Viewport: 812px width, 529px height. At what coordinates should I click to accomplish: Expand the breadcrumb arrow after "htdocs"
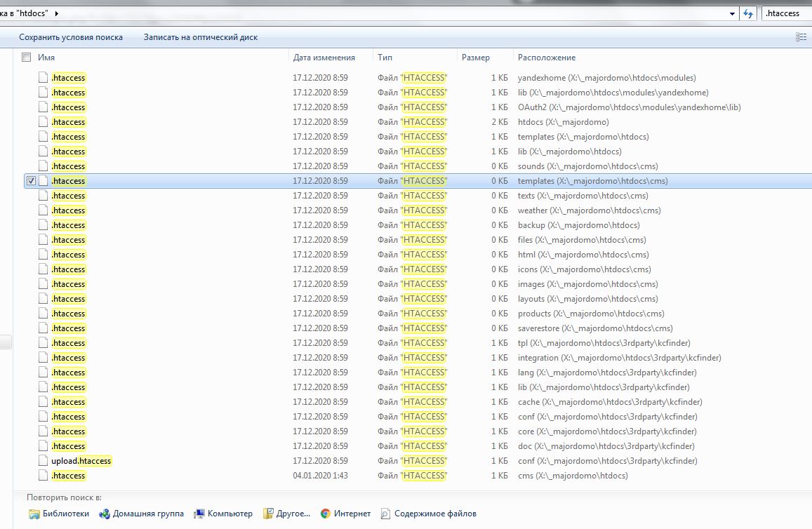[x=57, y=13]
